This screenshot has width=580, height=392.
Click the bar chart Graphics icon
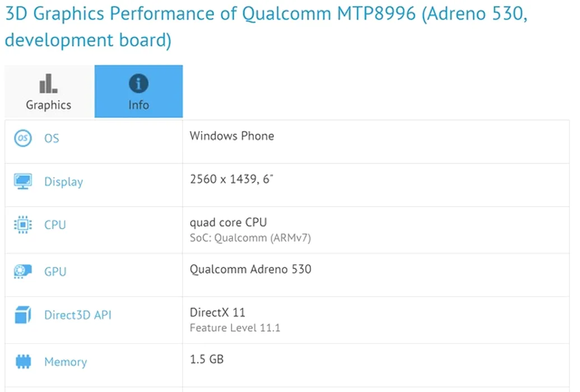coord(48,84)
